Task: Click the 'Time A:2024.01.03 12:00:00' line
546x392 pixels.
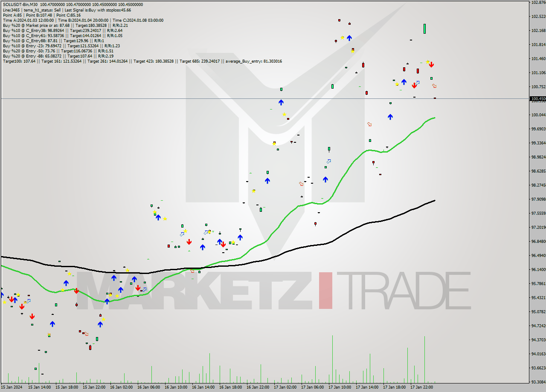Action: (x=83, y=20)
